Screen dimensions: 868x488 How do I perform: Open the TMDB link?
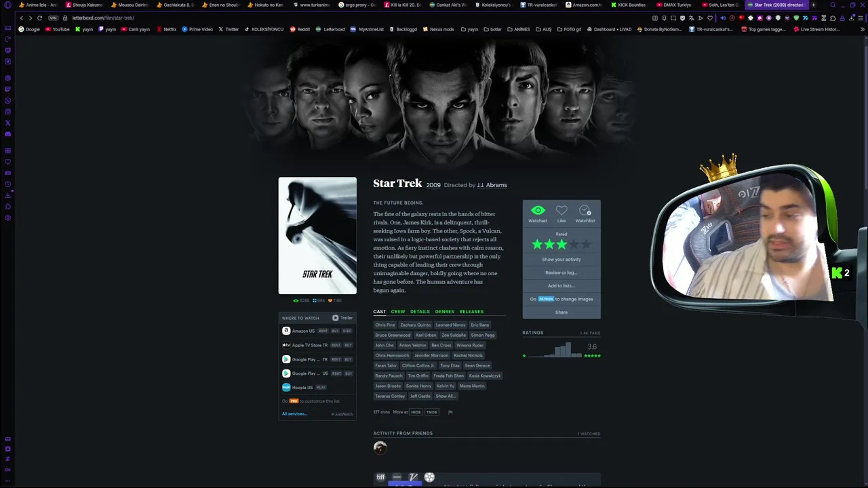pos(431,412)
